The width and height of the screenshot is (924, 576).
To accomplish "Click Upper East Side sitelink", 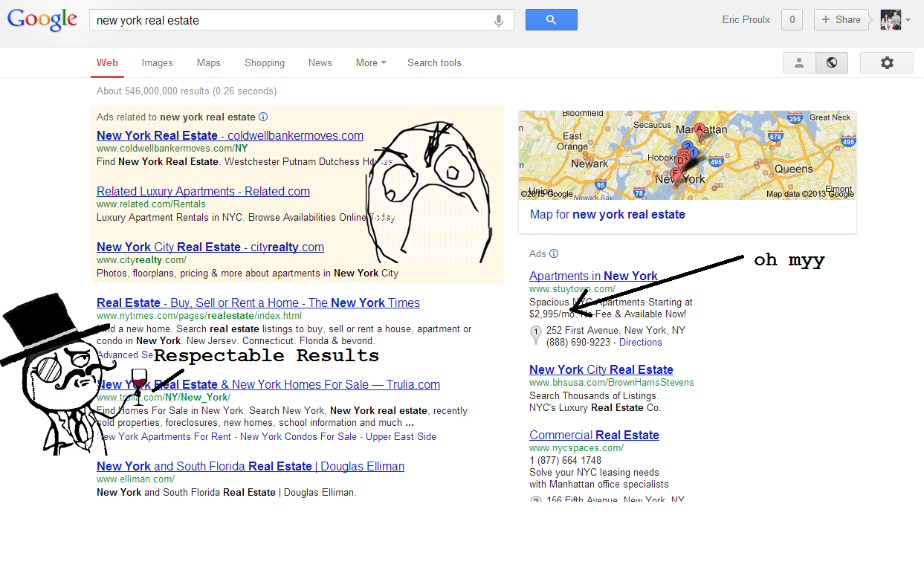I will 401,436.
